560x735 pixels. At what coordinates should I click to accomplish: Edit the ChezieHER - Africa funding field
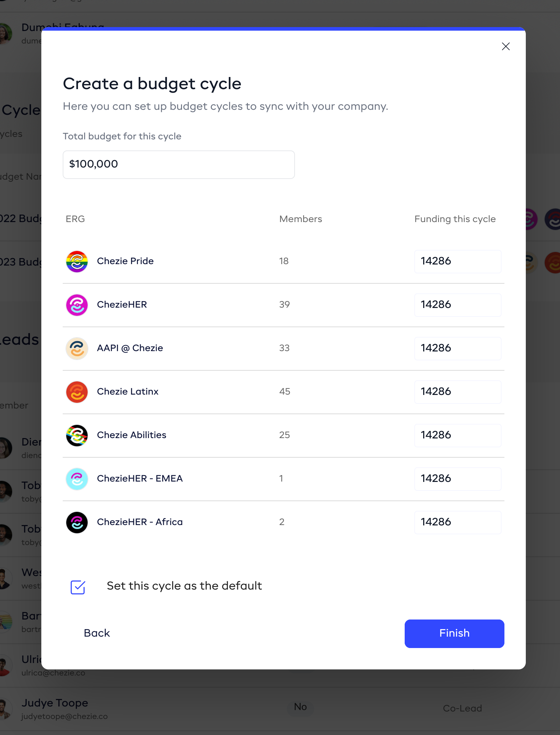pyautogui.click(x=457, y=522)
